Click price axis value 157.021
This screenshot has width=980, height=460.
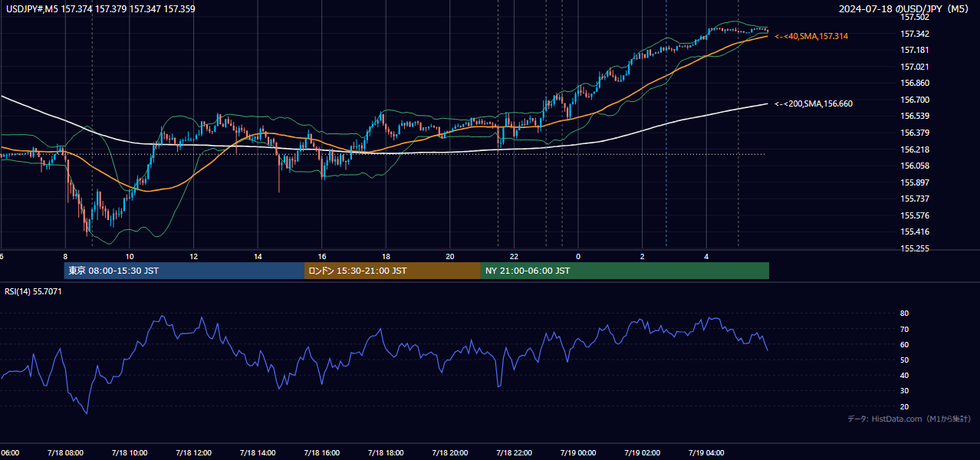pos(914,67)
